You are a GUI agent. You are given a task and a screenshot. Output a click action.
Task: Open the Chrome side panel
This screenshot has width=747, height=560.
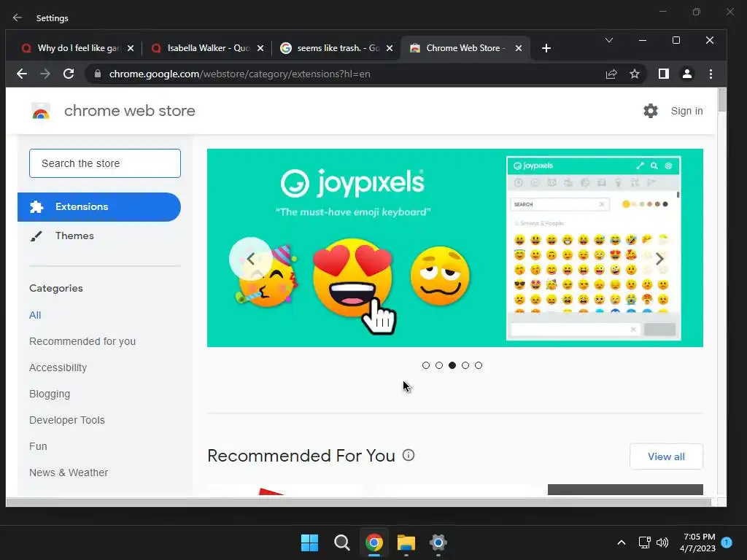click(x=664, y=74)
